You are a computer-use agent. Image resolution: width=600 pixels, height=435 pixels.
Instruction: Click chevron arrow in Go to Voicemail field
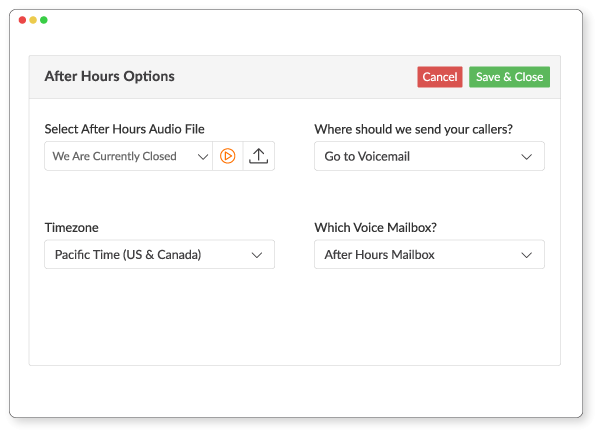[527, 156]
